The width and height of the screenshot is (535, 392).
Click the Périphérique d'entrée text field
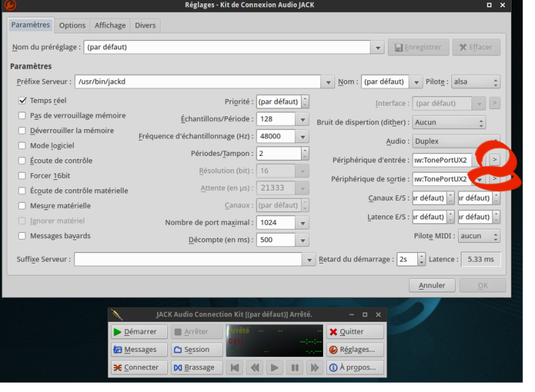(442, 160)
